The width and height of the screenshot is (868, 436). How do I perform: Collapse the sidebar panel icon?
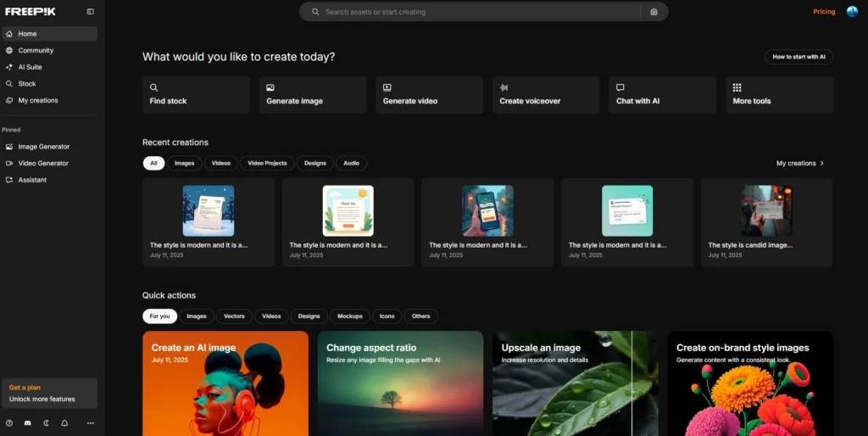[x=90, y=12]
